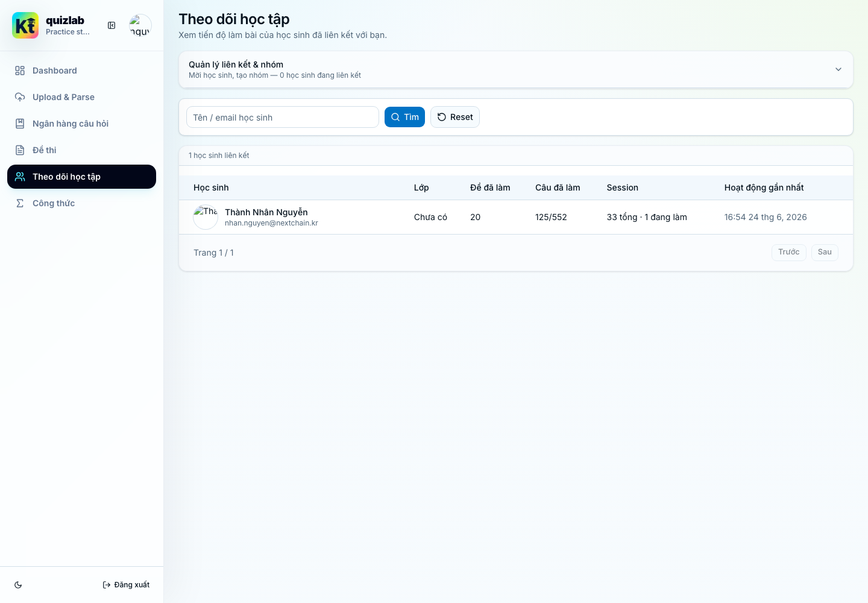Collapse the sidebar with the panel icon
Image resolution: width=868 pixels, height=603 pixels.
pyautogui.click(x=112, y=25)
